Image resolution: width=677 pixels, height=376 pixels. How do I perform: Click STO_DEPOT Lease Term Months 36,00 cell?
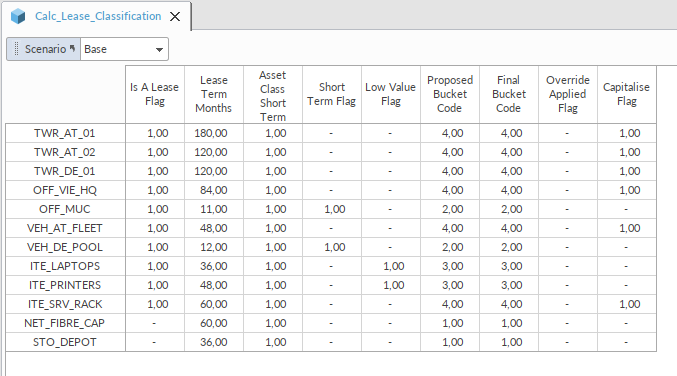(214, 342)
